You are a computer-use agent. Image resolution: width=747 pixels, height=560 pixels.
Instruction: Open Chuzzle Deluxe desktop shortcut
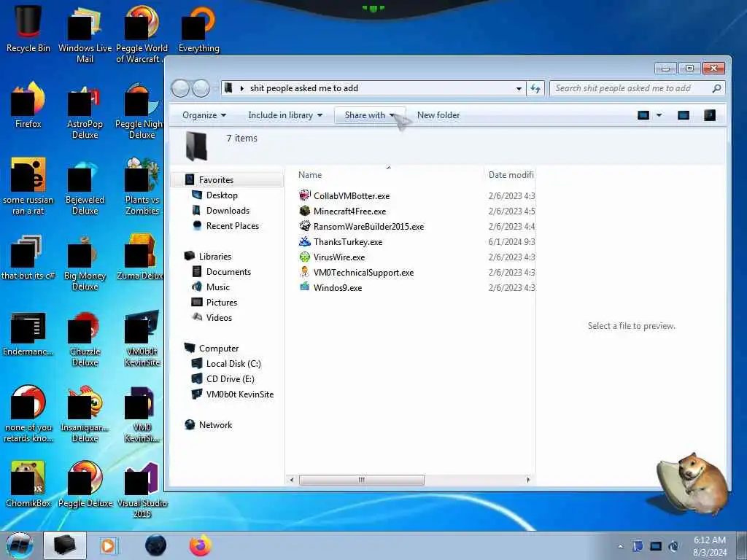click(x=85, y=339)
